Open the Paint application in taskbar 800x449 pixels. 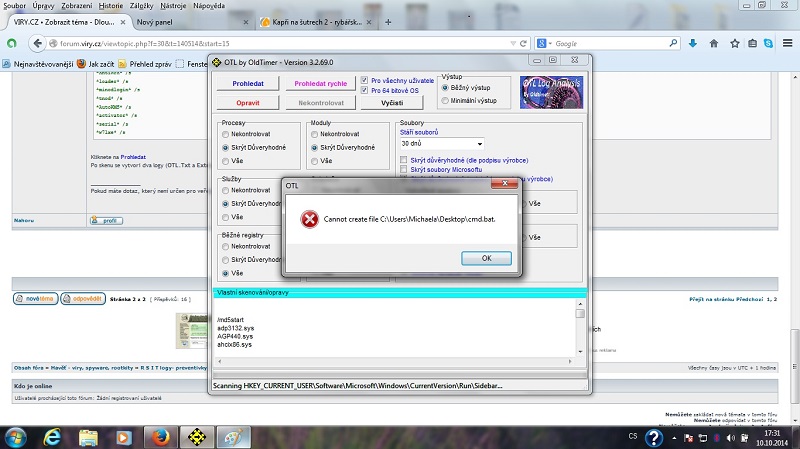tap(234, 438)
